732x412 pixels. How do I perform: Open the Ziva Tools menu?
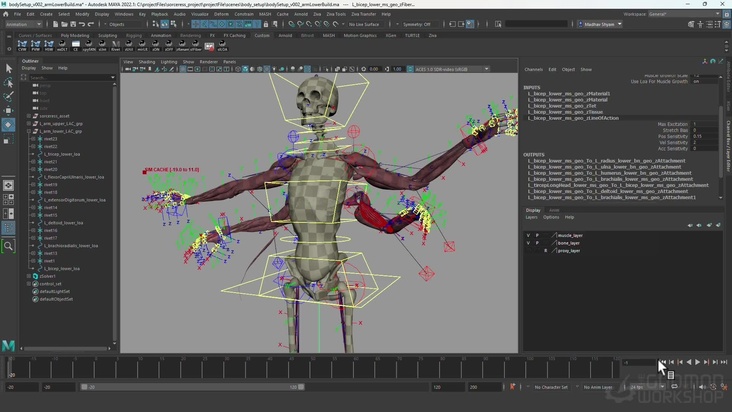click(336, 14)
